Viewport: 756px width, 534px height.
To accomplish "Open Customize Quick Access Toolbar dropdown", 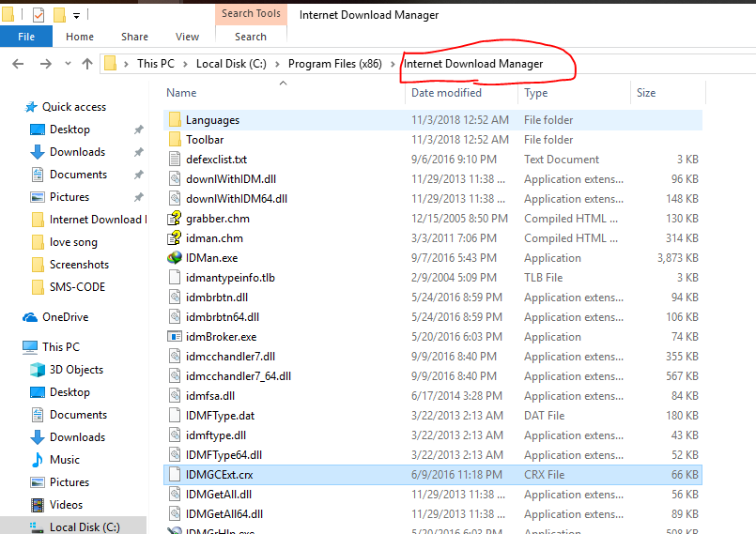I will [76, 16].
